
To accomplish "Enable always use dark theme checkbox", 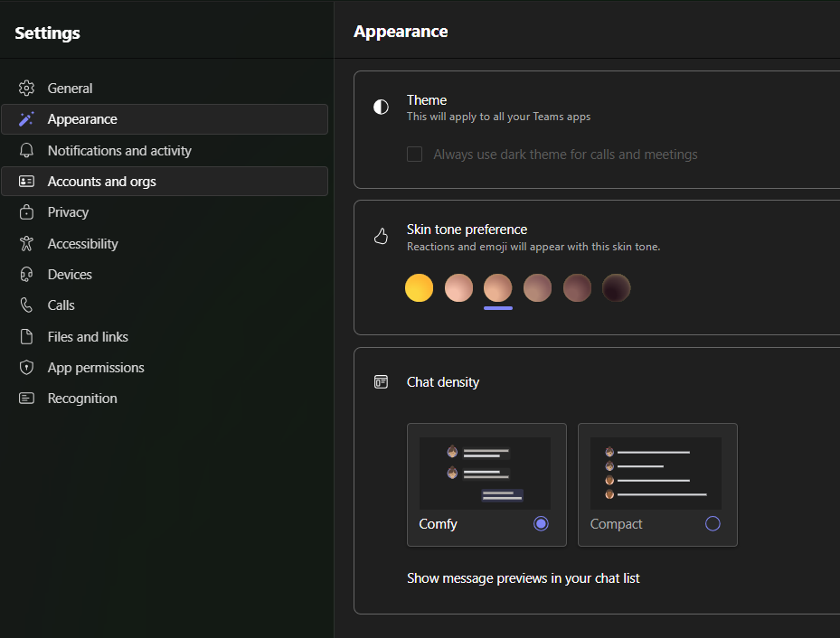I will [x=414, y=155].
